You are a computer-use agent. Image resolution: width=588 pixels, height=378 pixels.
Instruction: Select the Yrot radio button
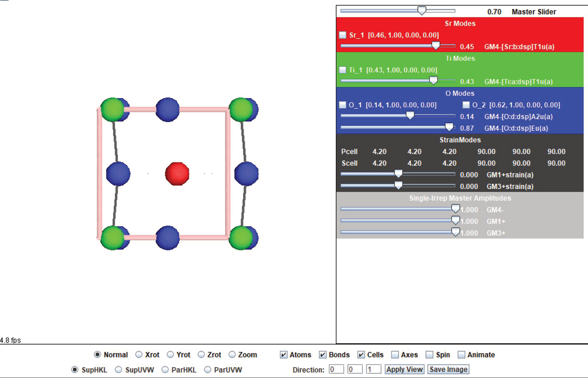click(x=170, y=355)
